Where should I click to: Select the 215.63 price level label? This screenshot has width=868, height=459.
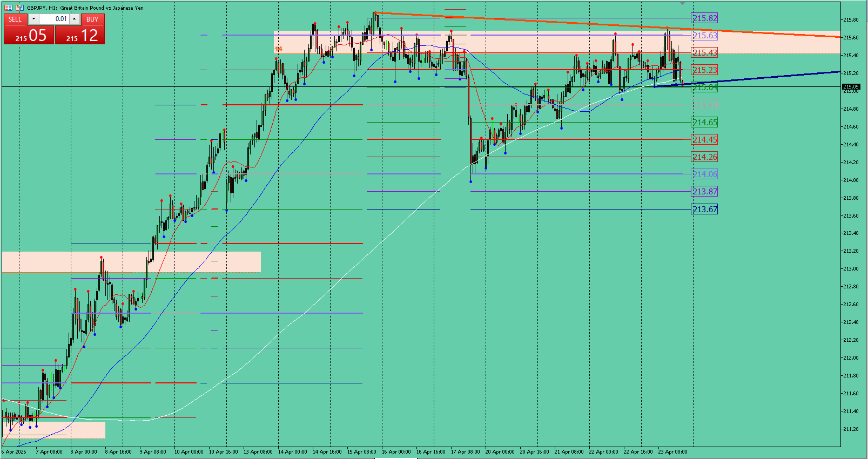[x=705, y=36]
